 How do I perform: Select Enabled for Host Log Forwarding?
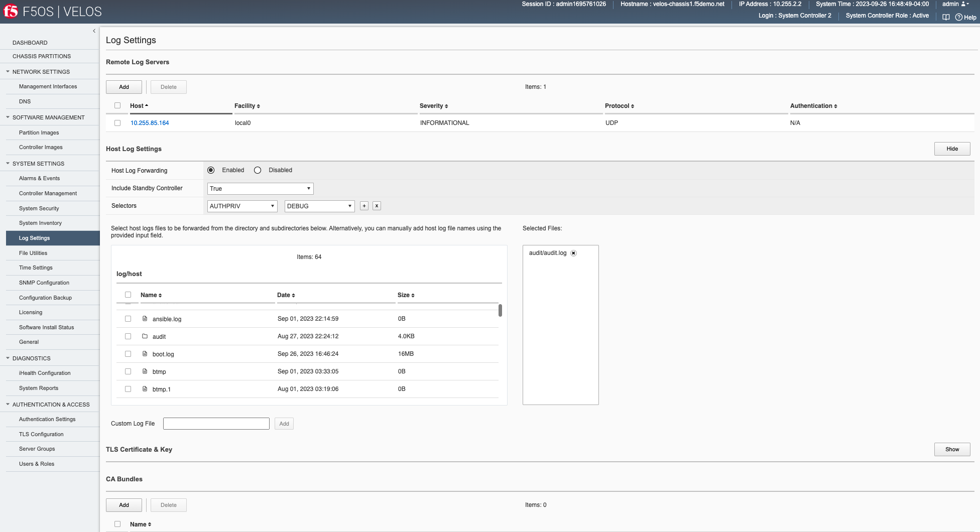pyautogui.click(x=211, y=170)
